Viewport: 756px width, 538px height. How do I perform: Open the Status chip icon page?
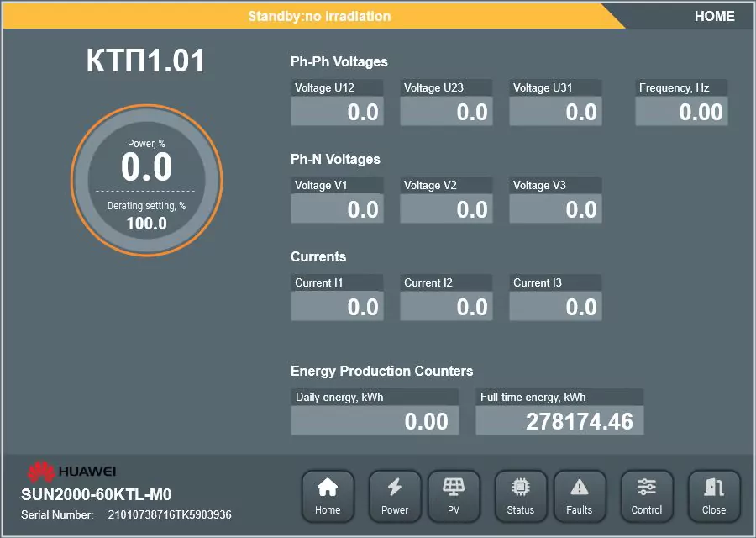click(521, 497)
